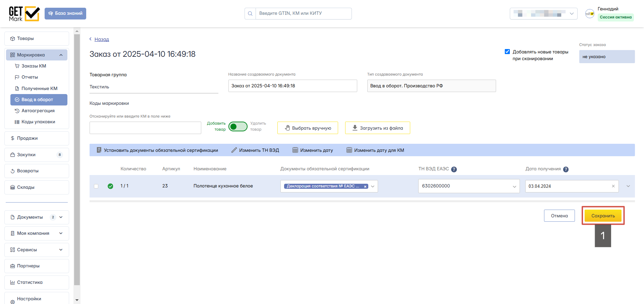Viewport: 644px width, 304px height.
Task: Click Изменить дату action
Action: click(x=313, y=150)
